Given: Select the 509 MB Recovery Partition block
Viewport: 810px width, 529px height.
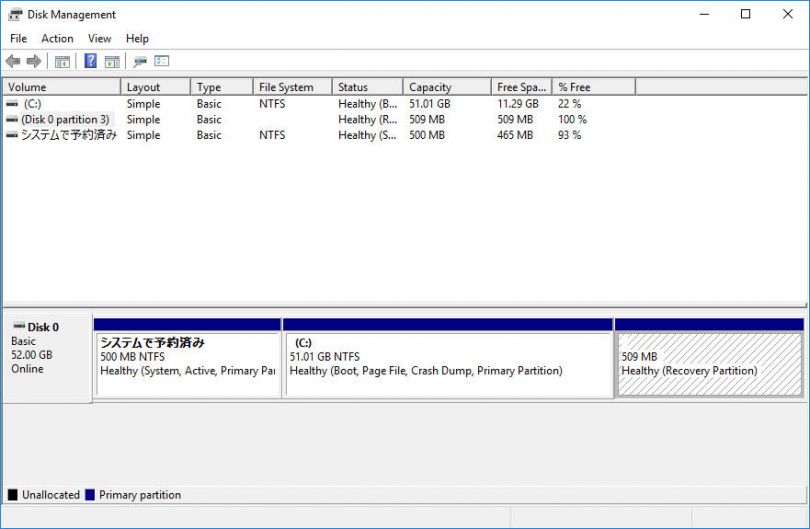Looking at the screenshot, I should 709,364.
